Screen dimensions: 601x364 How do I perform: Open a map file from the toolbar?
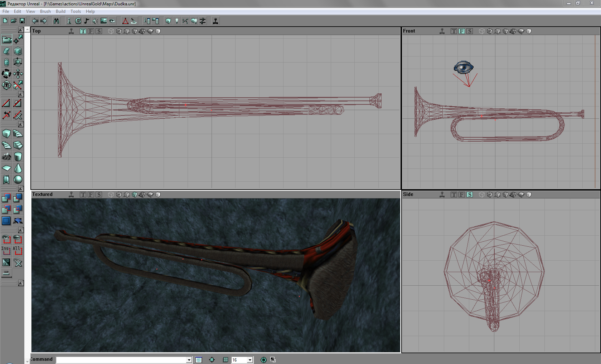(14, 21)
